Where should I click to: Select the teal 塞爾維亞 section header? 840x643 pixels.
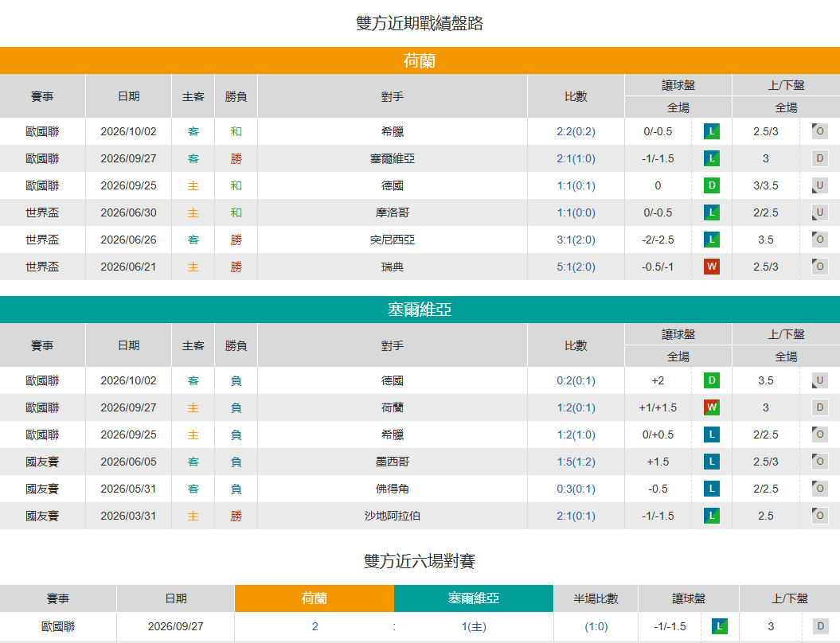420,310
